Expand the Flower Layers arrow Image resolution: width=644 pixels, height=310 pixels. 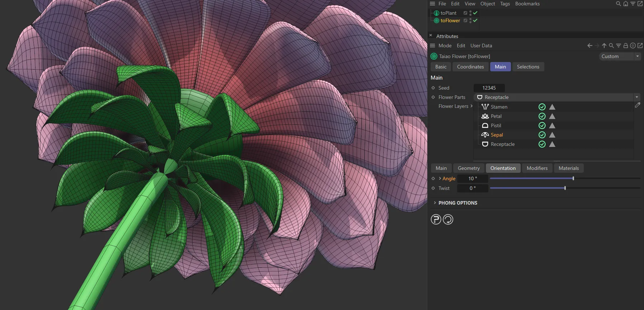(472, 106)
